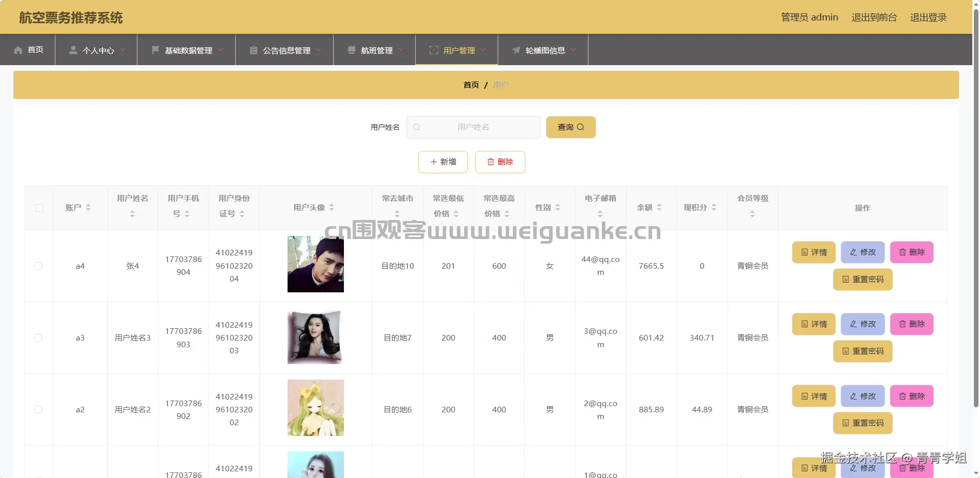Click 修改 for user a2
Screen dimensions: 980x478
(863, 396)
